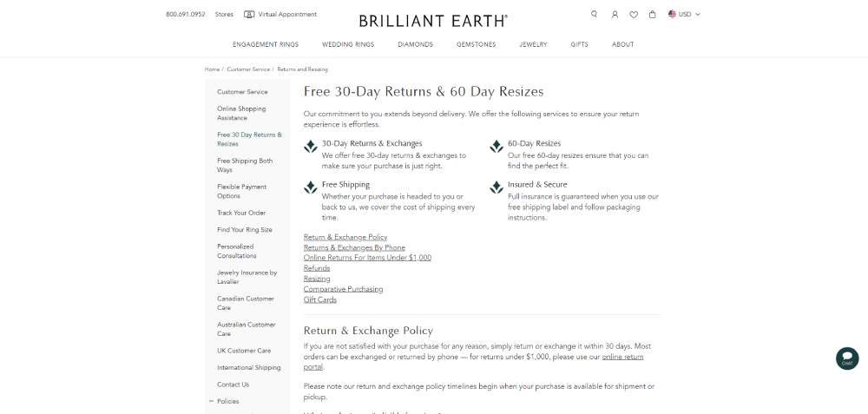This screenshot has height=414, width=868.
Task: Click the Virtual Appointment screen icon
Action: [249, 15]
